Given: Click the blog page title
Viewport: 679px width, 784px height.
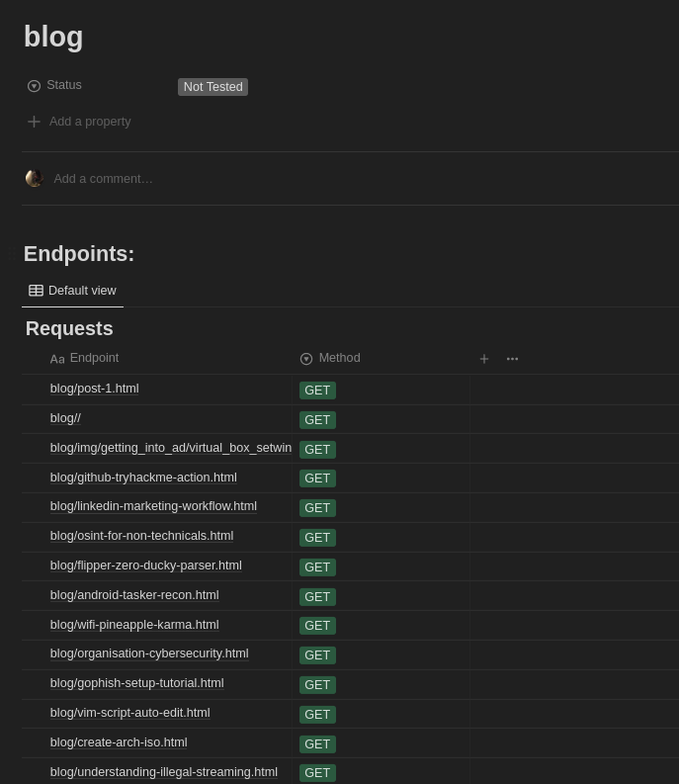Looking at the screenshot, I should pos(53,37).
